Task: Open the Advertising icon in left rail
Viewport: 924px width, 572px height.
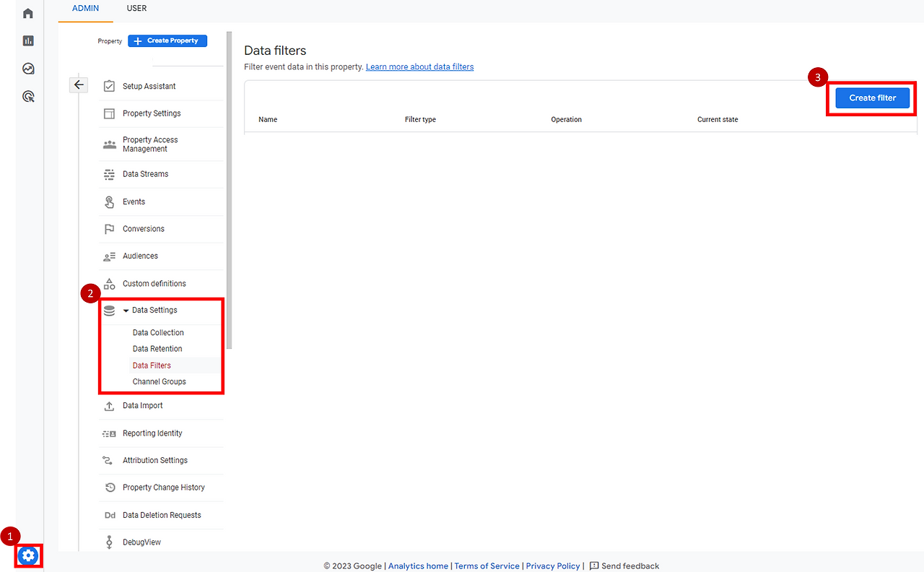Action: coord(28,96)
